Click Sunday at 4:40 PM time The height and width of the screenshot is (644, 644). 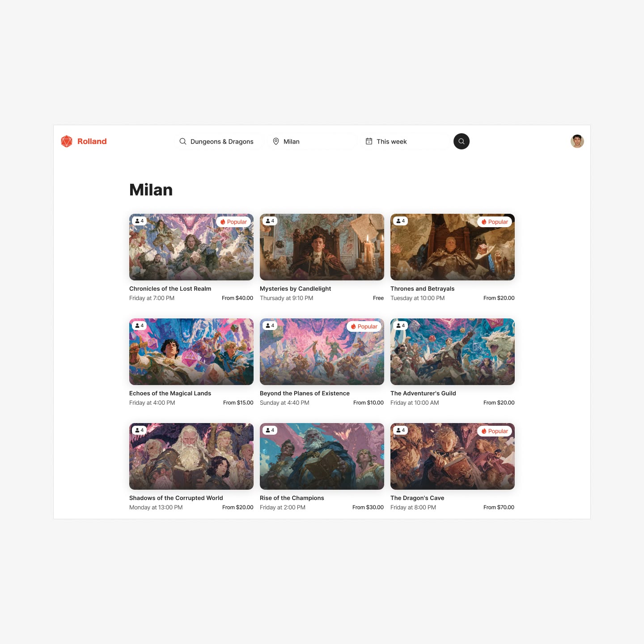pos(284,403)
